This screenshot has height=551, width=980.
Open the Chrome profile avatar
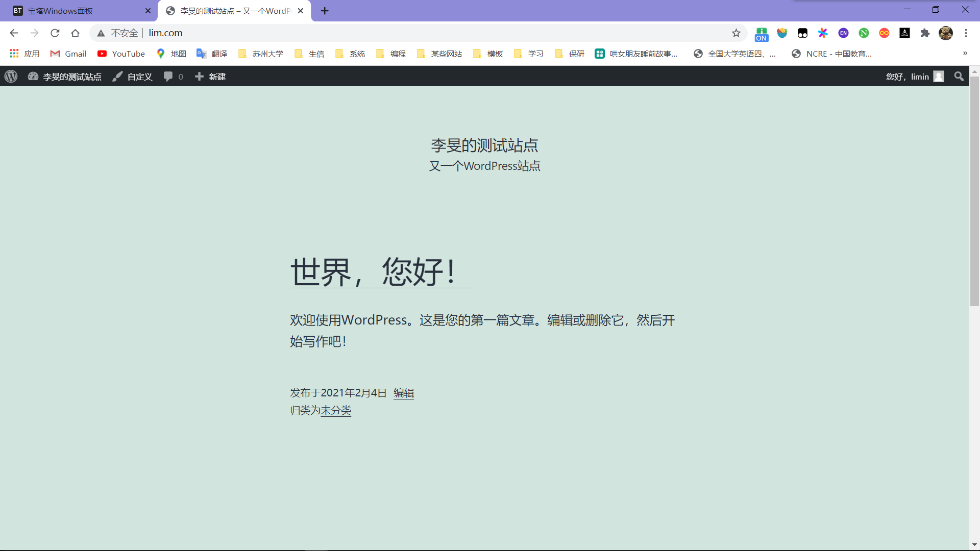946,33
